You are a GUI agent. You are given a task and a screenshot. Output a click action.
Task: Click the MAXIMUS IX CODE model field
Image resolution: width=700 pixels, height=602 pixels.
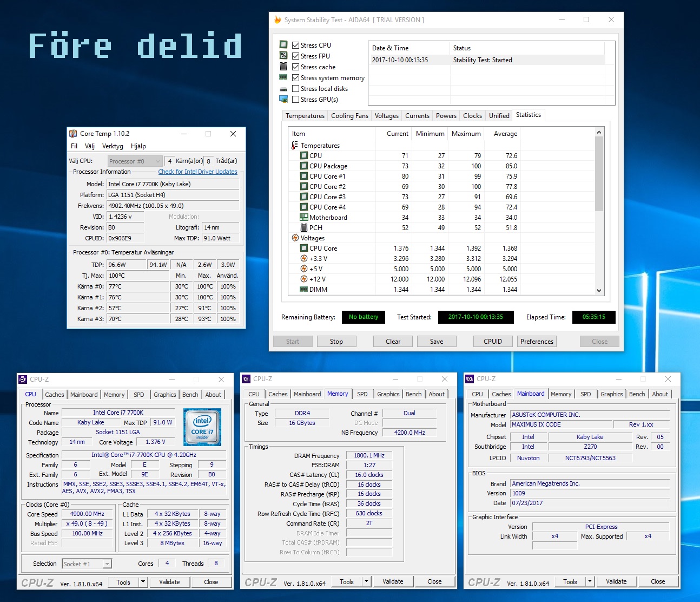561,424
